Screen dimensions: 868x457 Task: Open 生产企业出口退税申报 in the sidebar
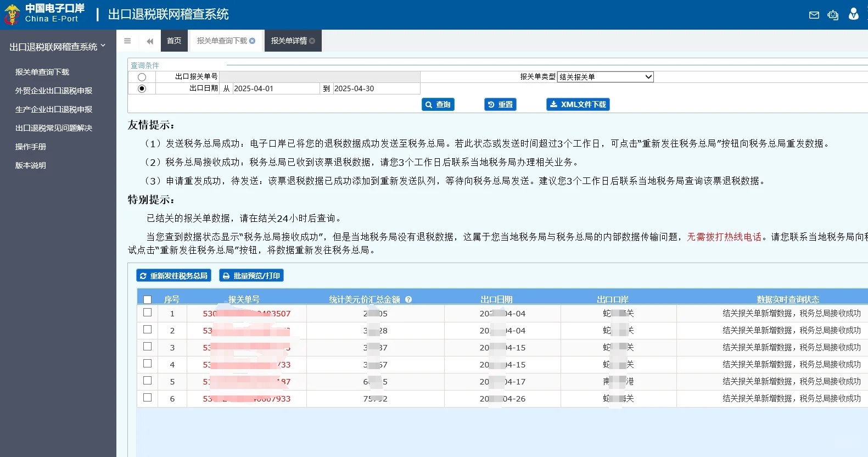(x=54, y=109)
